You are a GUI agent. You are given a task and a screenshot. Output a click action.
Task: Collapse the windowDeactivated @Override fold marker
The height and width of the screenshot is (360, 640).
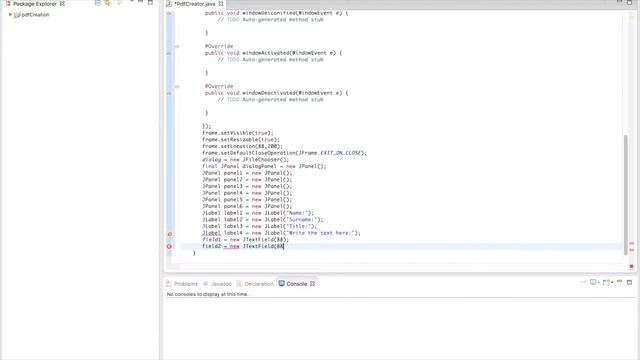point(177,86)
